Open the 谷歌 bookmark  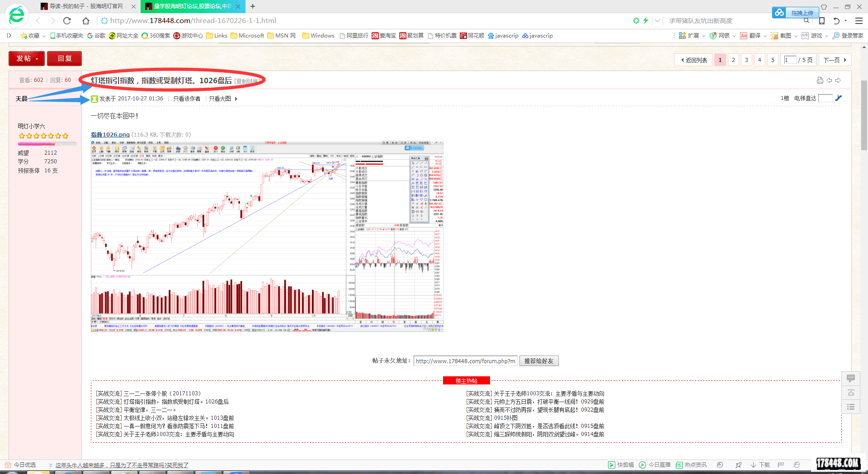click(x=97, y=36)
